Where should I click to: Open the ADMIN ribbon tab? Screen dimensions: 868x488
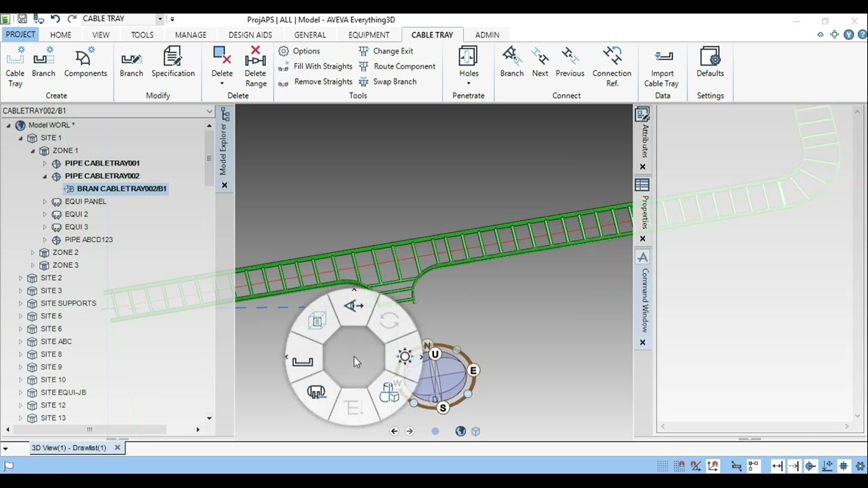tap(487, 35)
